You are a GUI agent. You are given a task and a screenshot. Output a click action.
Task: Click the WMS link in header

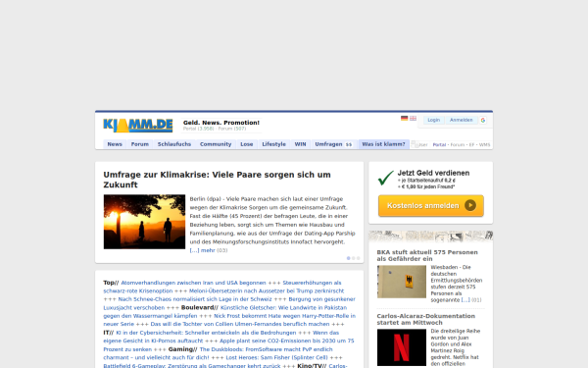pyautogui.click(x=484, y=144)
